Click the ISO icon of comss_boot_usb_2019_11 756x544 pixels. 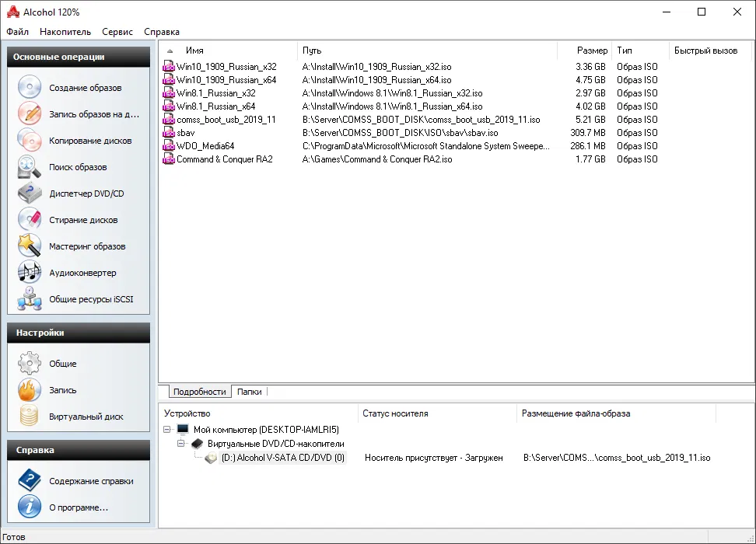pyautogui.click(x=168, y=120)
